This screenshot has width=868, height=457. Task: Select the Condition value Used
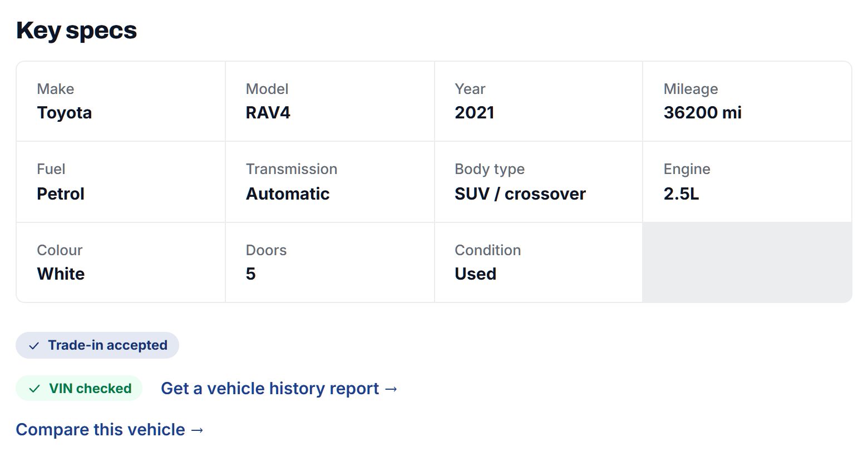[x=476, y=274]
